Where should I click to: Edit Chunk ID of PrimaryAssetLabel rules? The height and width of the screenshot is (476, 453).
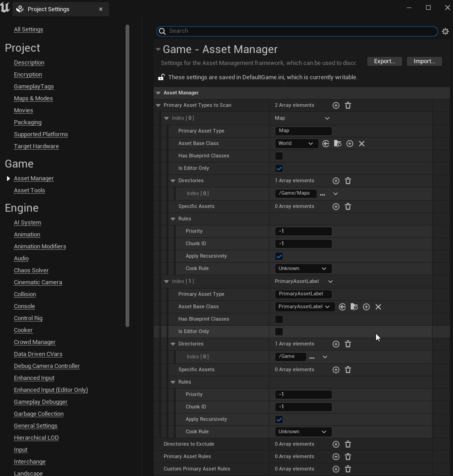[x=303, y=407]
